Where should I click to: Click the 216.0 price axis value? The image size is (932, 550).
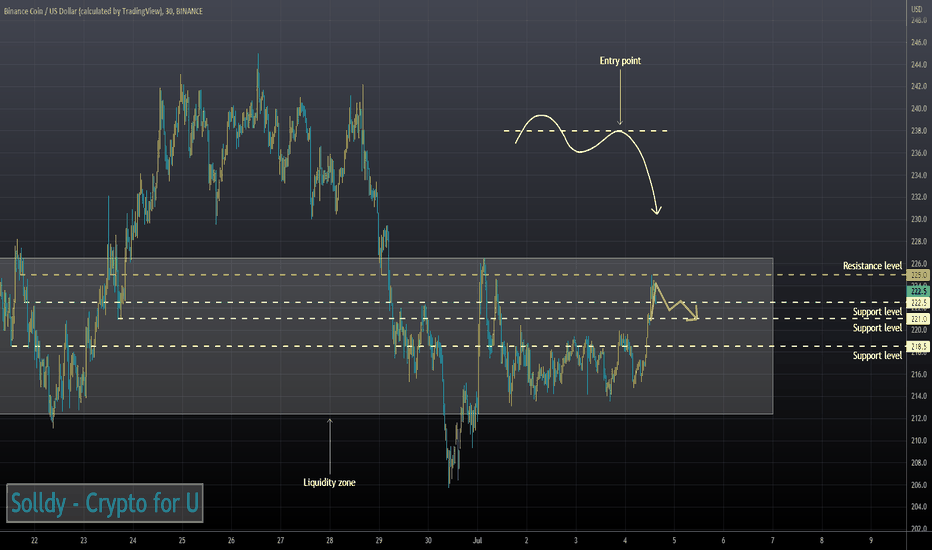[919, 374]
